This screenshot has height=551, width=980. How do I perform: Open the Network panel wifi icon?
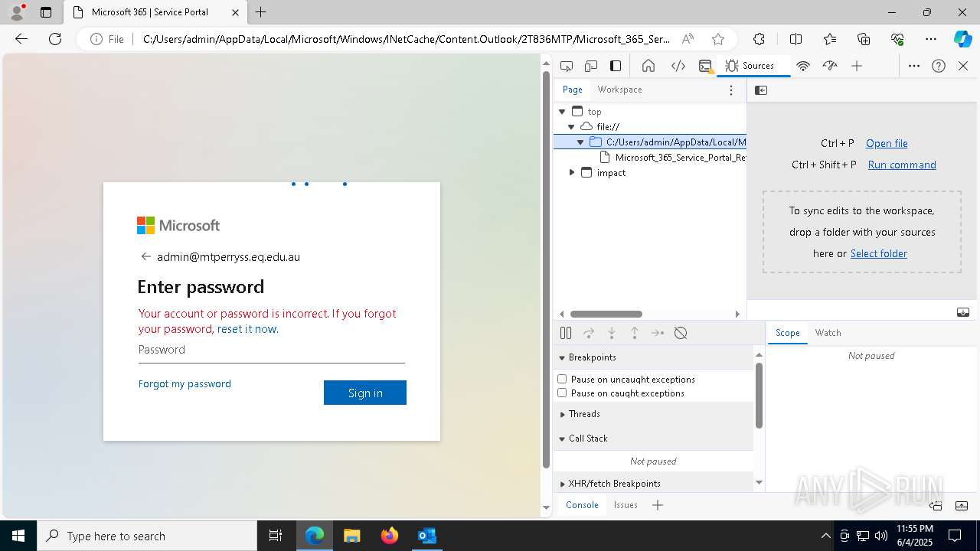803,66
